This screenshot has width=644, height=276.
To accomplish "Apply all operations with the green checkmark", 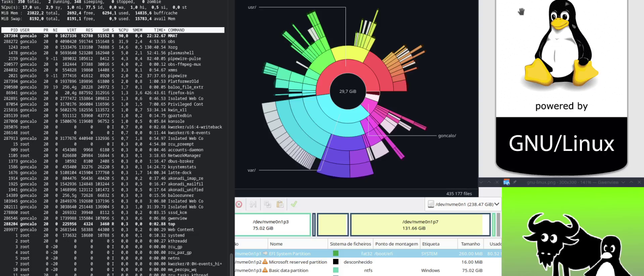I will tap(293, 204).
